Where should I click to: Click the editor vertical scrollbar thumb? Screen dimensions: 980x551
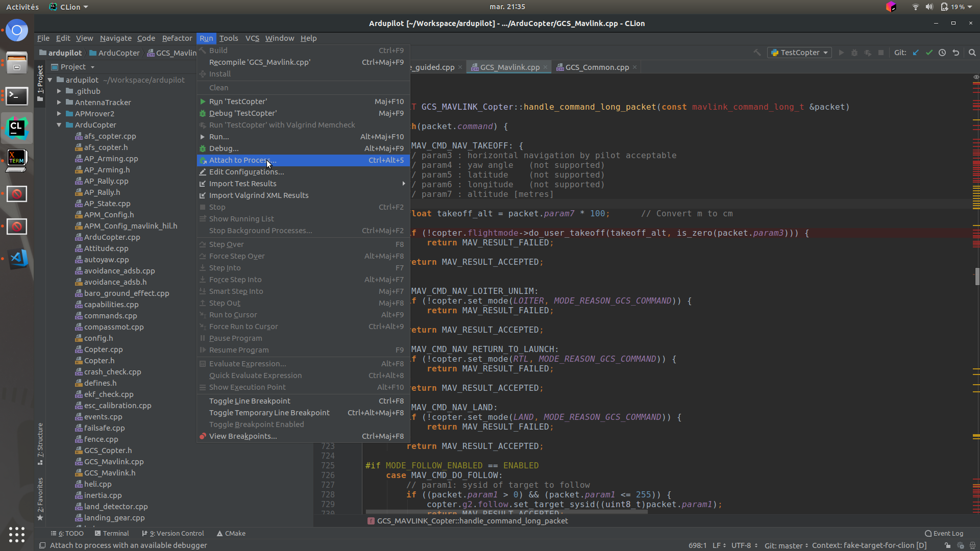pos(977,276)
